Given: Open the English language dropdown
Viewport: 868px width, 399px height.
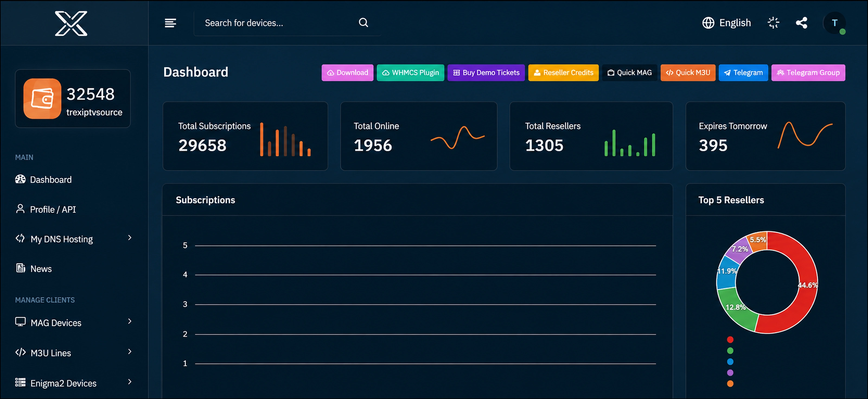Looking at the screenshot, I should 726,23.
